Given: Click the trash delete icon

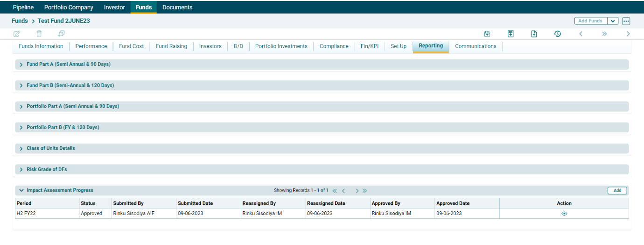Looking at the screenshot, I should coord(39,34).
